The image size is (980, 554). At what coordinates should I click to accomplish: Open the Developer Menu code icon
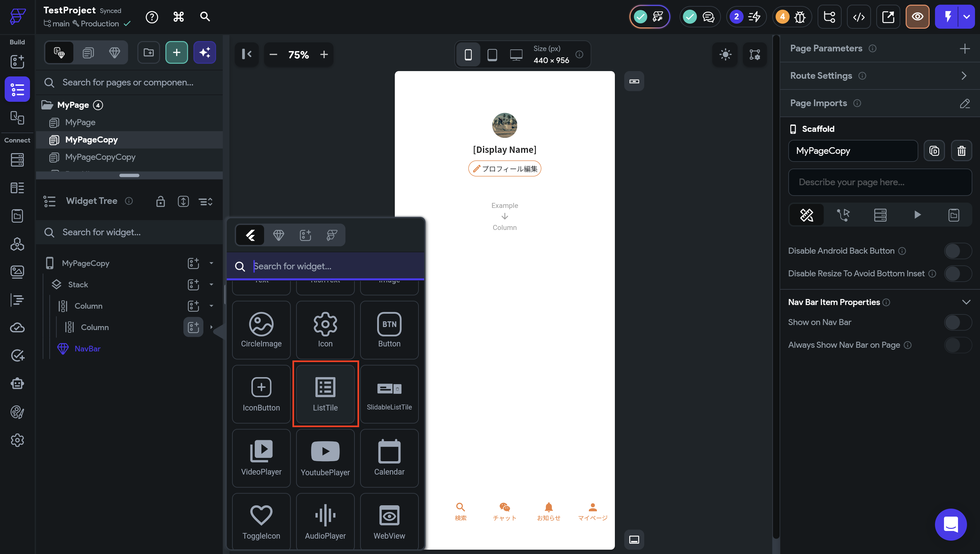point(859,17)
